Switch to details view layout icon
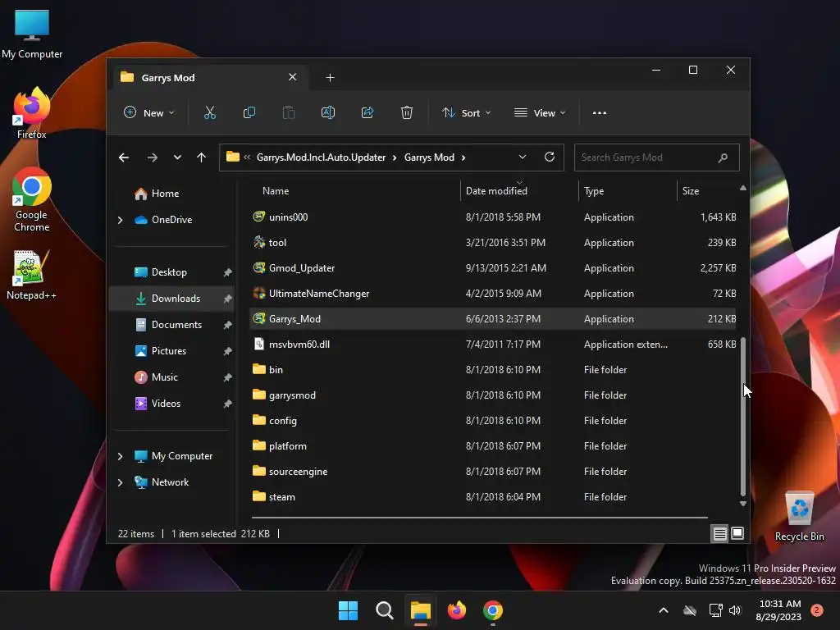Viewport: 840px width, 630px height. 719,533
